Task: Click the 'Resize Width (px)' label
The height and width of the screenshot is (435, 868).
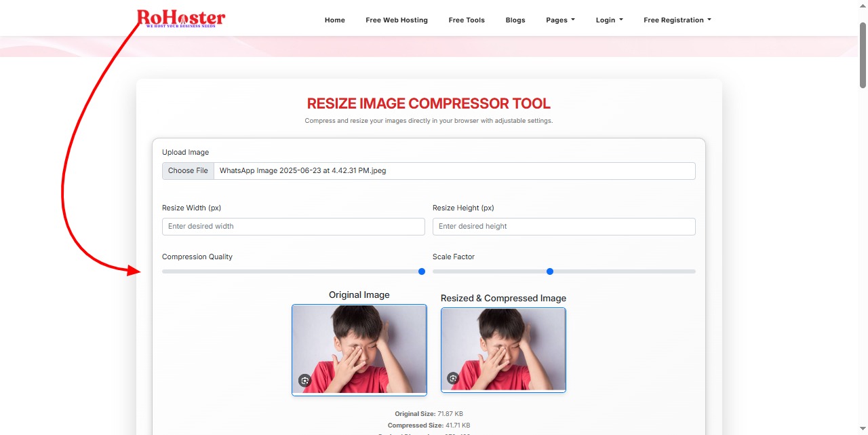Action: coord(192,208)
